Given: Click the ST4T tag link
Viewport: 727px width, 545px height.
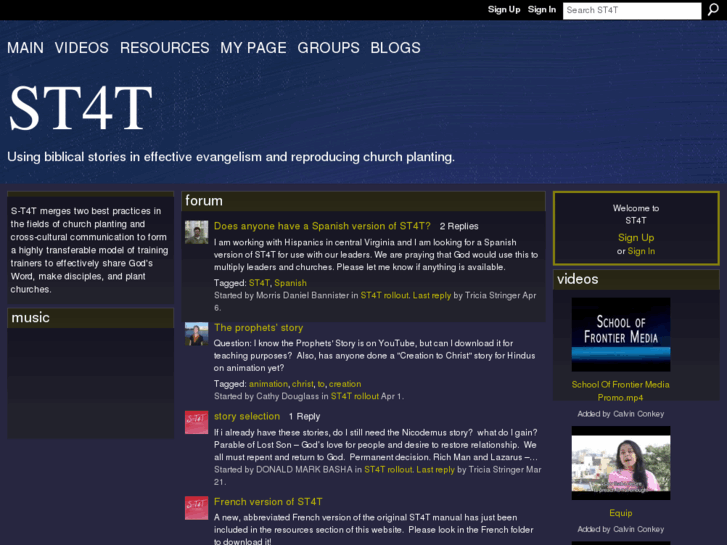Looking at the screenshot, I should (x=259, y=283).
